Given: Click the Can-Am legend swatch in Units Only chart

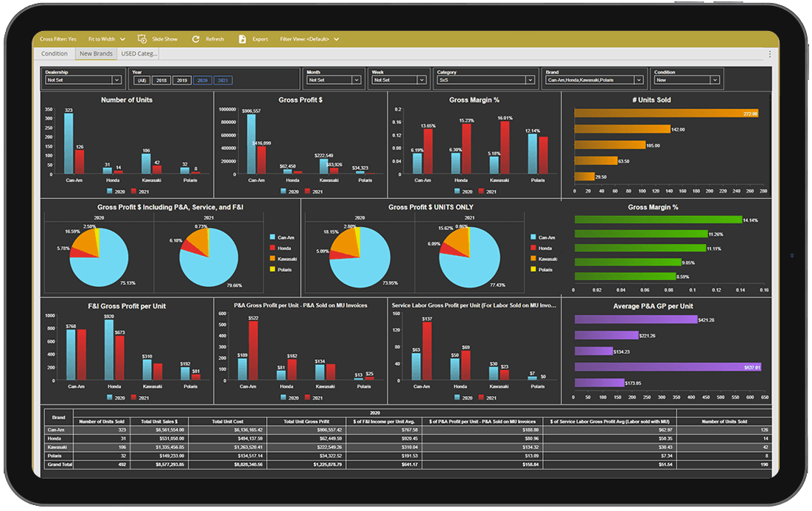Looking at the screenshot, I should pos(533,237).
